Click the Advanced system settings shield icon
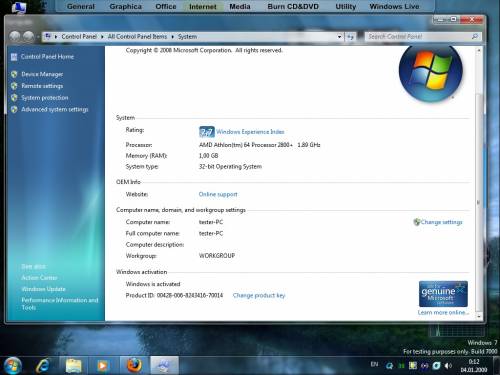 [14, 109]
